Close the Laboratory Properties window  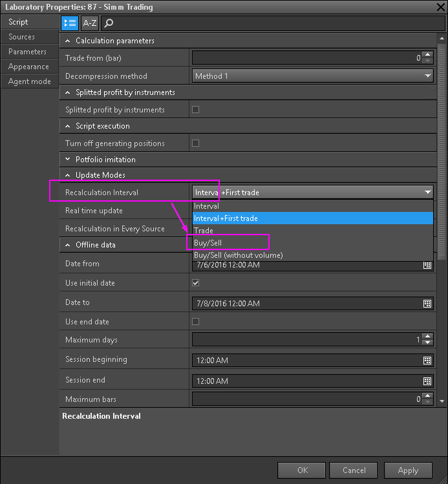tap(440, 6)
